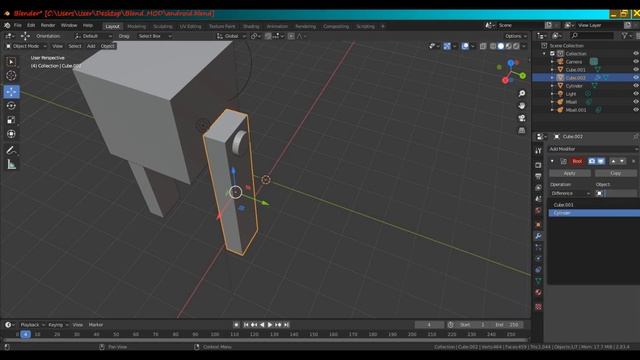Copy the Boolean modifier
The height and width of the screenshot is (360, 640).
(x=616, y=173)
